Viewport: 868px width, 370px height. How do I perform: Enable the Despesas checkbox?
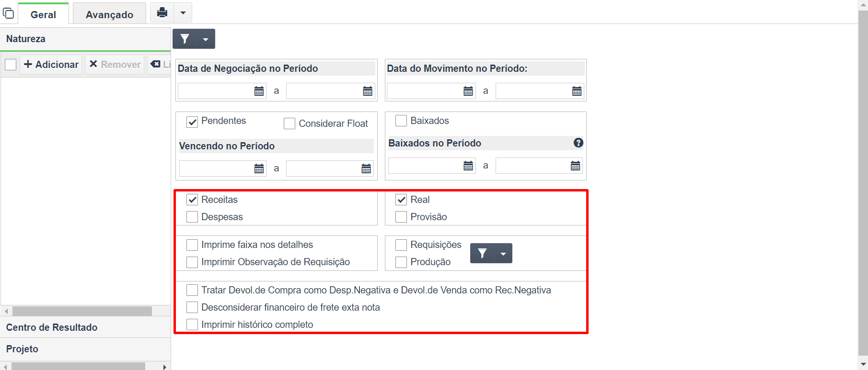[192, 217]
